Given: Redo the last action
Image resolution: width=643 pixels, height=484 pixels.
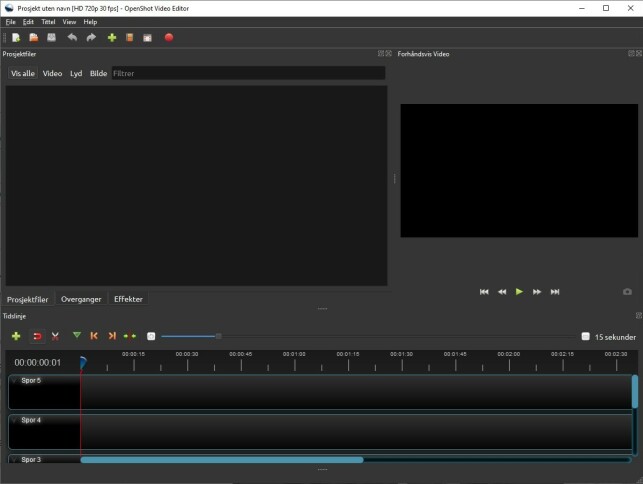Looking at the screenshot, I should (91, 38).
